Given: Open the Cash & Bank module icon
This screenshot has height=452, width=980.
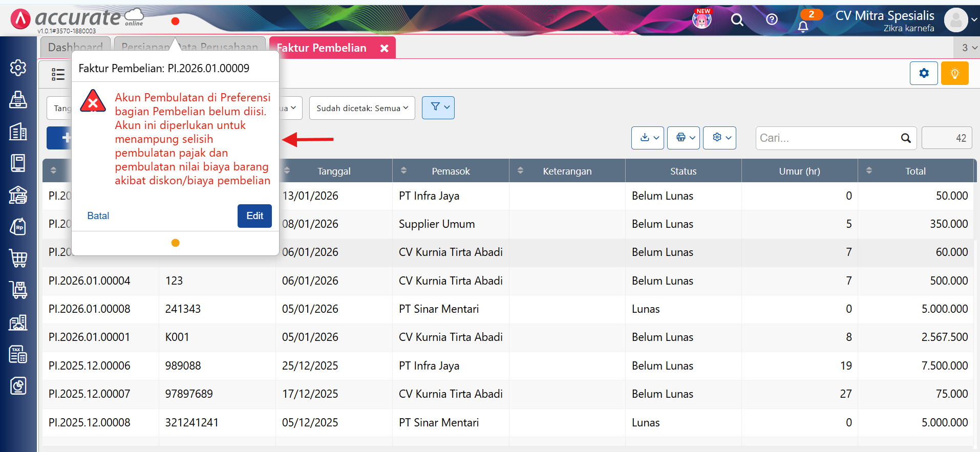Looking at the screenshot, I should pos(18,195).
